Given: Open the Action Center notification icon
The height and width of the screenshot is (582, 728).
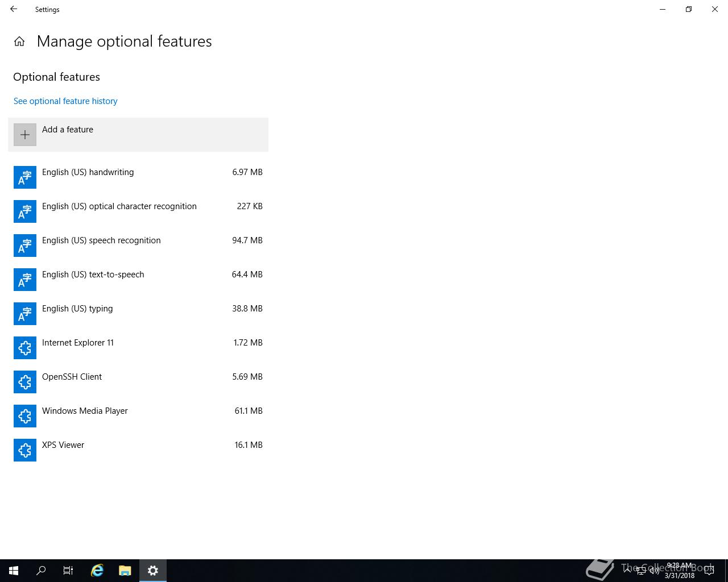Looking at the screenshot, I should coord(709,571).
